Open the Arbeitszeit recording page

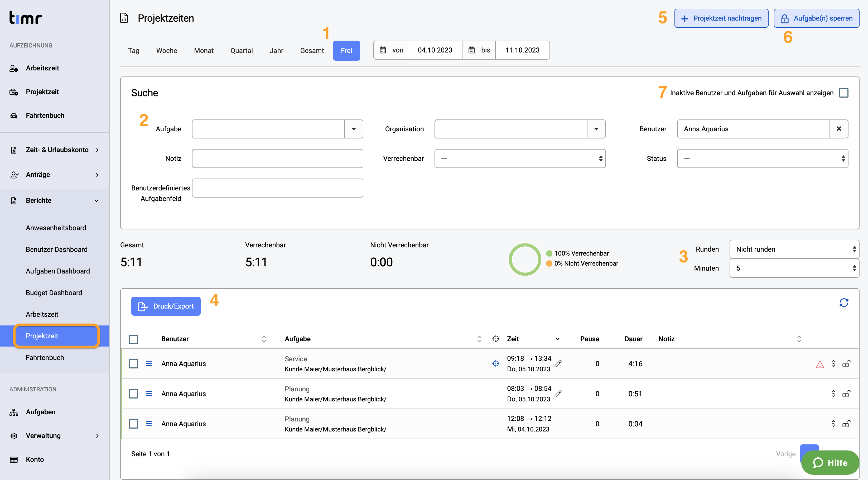click(42, 68)
